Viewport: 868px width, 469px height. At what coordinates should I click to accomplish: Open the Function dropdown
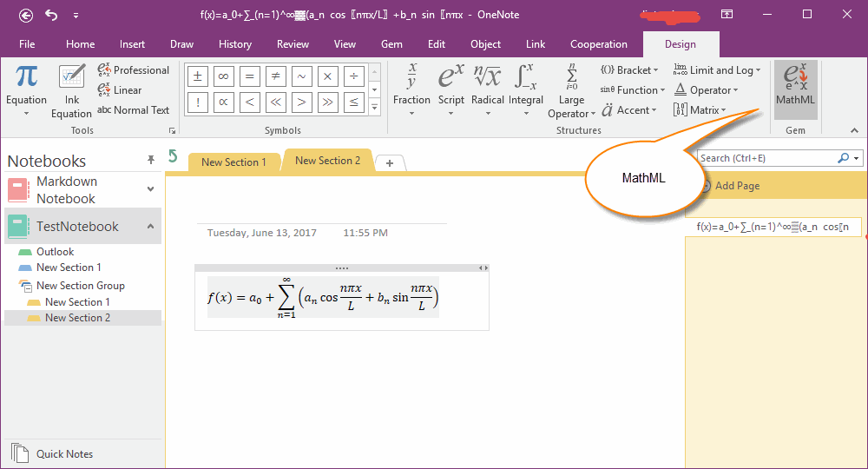tap(633, 90)
